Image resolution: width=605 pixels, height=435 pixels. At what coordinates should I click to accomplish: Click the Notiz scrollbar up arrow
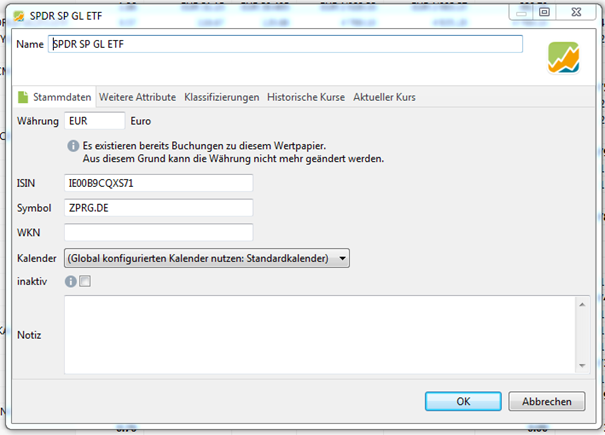pos(582,305)
